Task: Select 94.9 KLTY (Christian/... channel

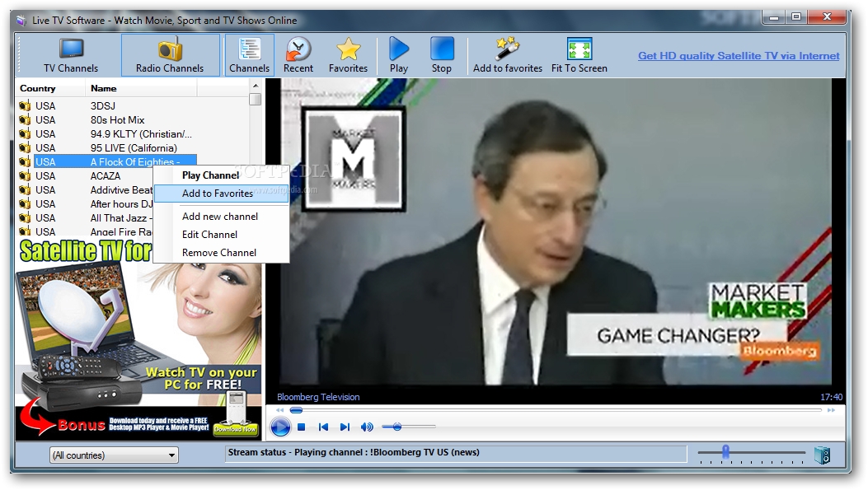Action: tap(107, 134)
